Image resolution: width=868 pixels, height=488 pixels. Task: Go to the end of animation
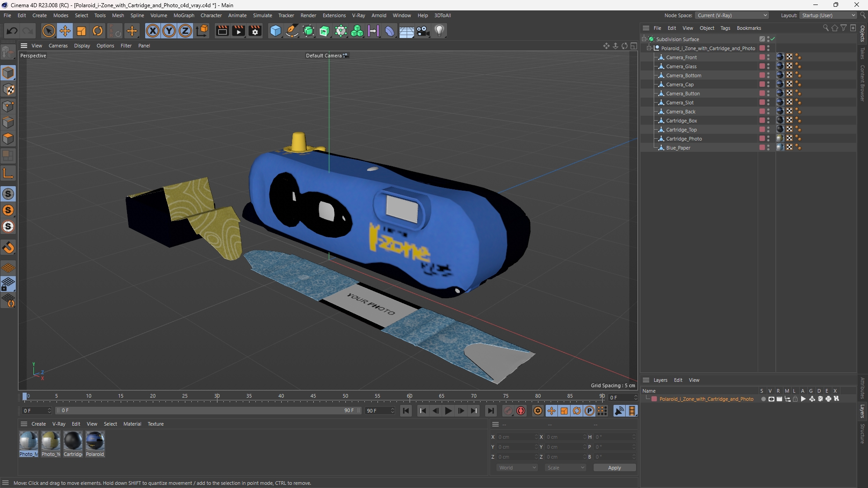click(x=491, y=411)
